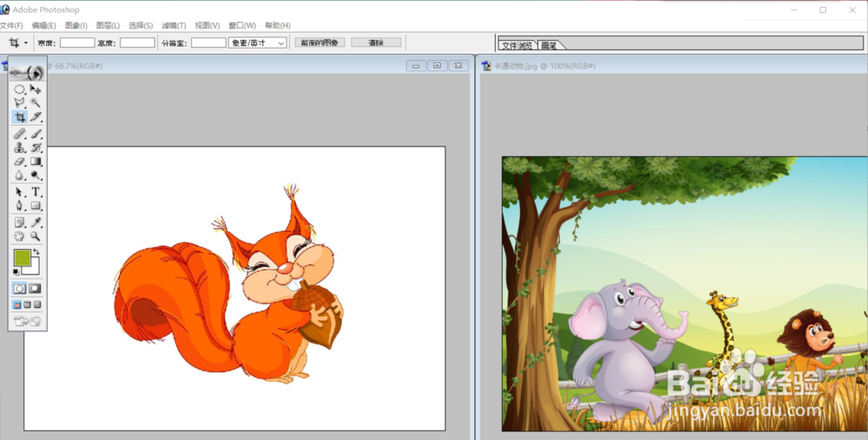Click the 高度 height input field

(137, 43)
